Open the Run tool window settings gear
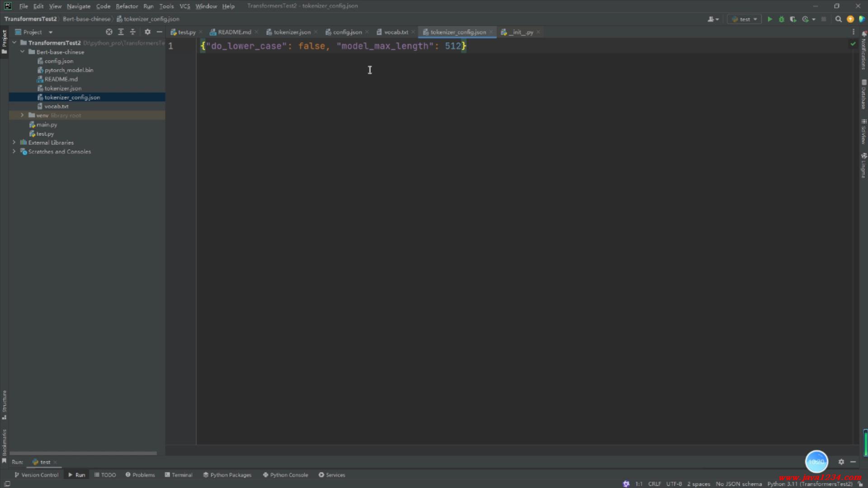 (x=841, y=462)
